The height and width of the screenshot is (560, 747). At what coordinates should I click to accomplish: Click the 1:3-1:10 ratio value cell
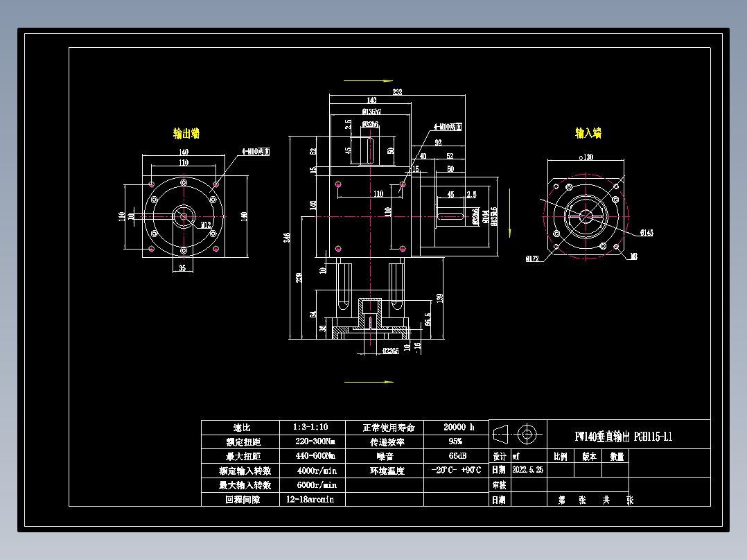click(310, 428)
